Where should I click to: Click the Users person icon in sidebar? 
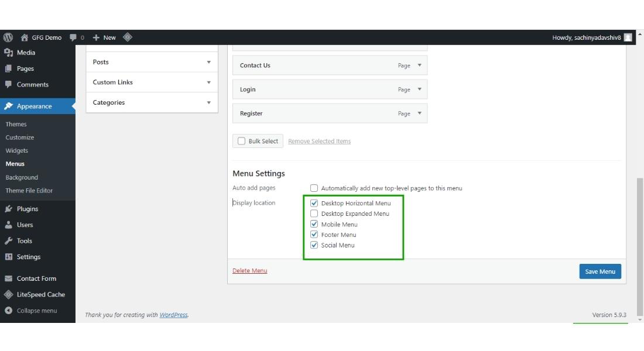click(x=8, y=225)
